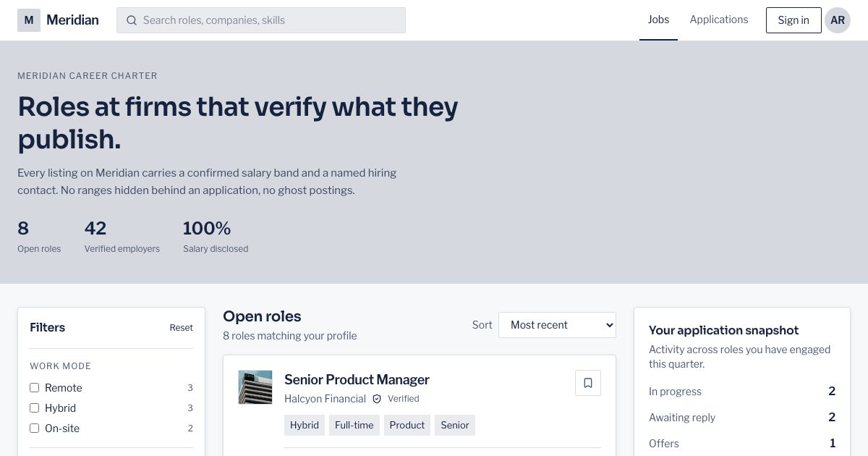Click the Your application snapshot heading
This screenshot has width=868, height=456.
click(x=723, y=330)
